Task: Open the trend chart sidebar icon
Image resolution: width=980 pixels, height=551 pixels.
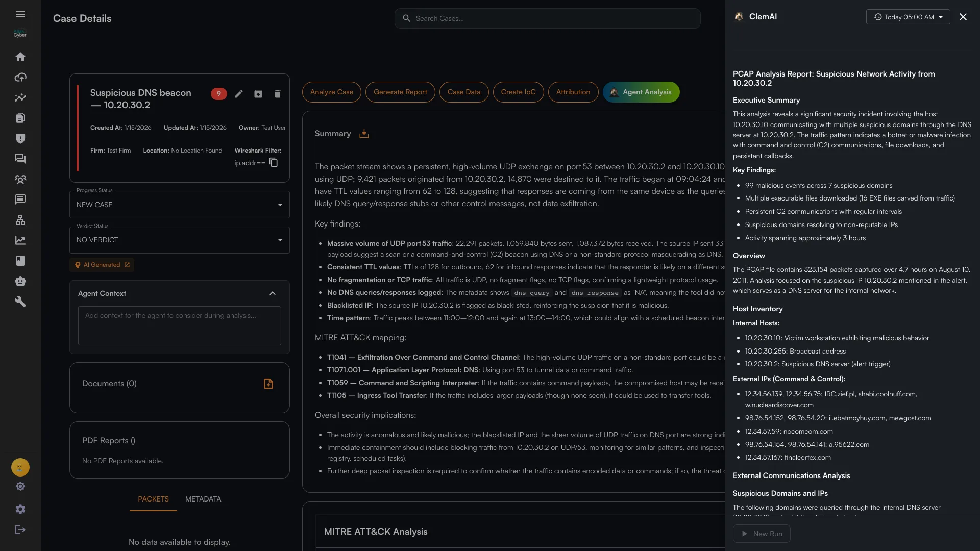Action: [x=20, y=240]
